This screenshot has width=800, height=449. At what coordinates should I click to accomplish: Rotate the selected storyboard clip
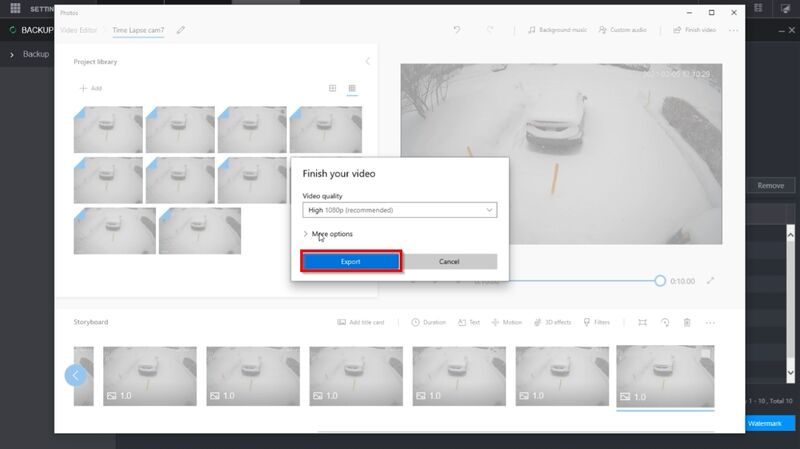[x=665, y=322]
